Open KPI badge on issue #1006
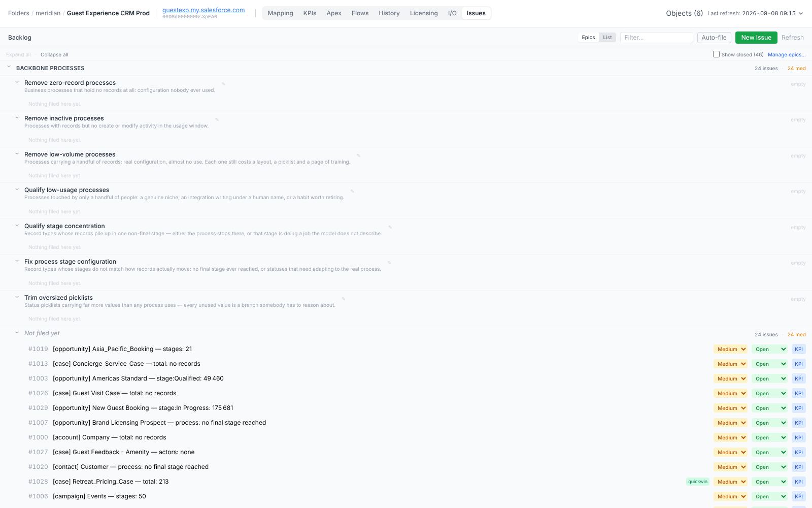 [799, 496]
